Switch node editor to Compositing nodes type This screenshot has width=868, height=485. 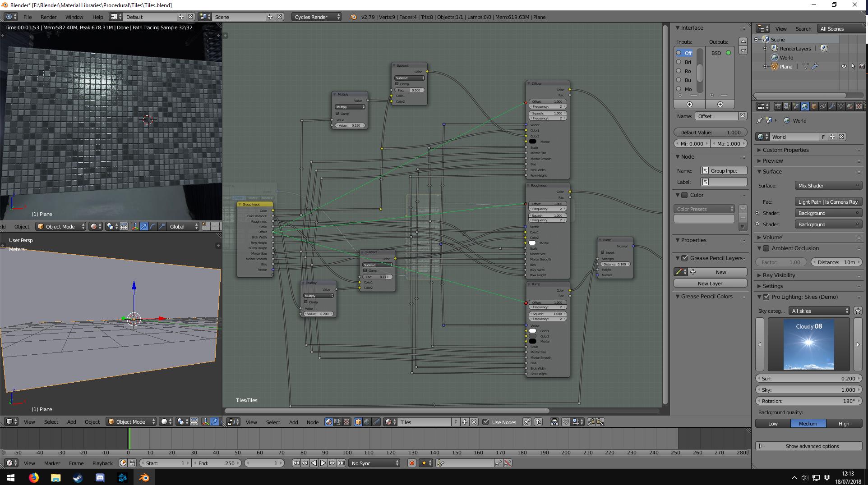click(337, 422)
